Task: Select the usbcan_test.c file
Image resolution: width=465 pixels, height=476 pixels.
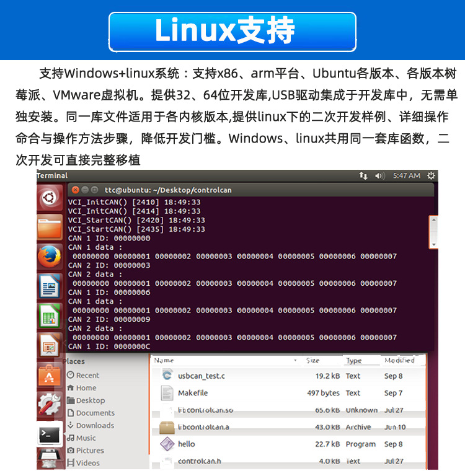Action: coord(288,376)
